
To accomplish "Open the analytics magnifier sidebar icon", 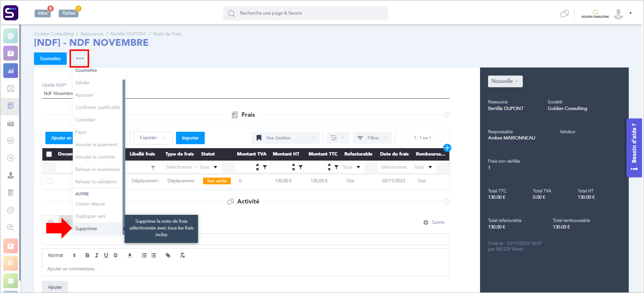I will tap(11, 227).
